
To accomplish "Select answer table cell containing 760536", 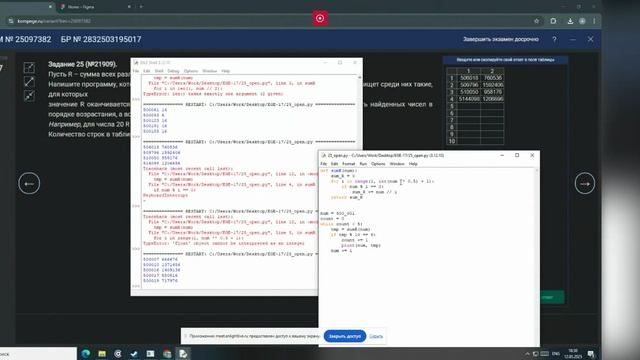I will (493, 78).
